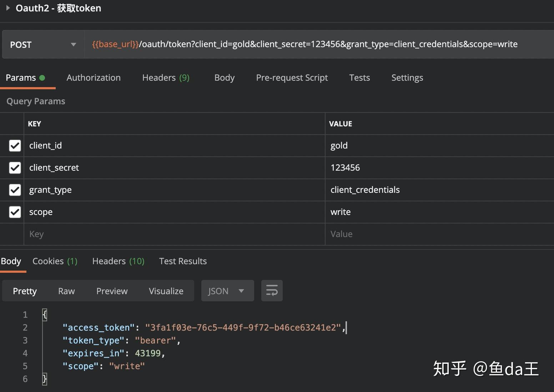This screenshot has height=392, width=554.
Task: Switch to the Params tab
Action: coord(25,78)
